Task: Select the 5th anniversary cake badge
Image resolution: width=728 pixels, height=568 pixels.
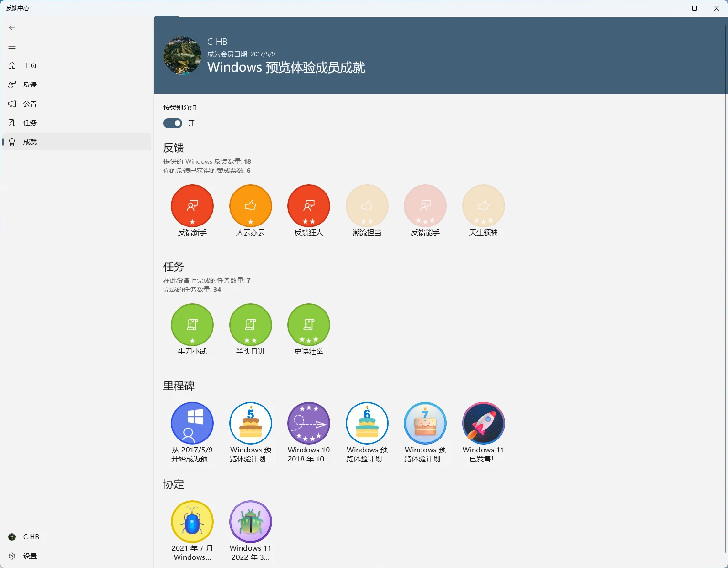Action: pos(251,423)
